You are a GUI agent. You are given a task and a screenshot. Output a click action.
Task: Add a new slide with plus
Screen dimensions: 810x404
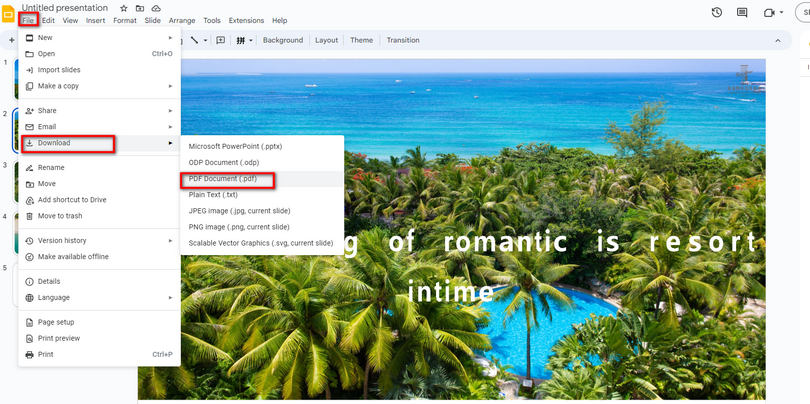[11, 40]
